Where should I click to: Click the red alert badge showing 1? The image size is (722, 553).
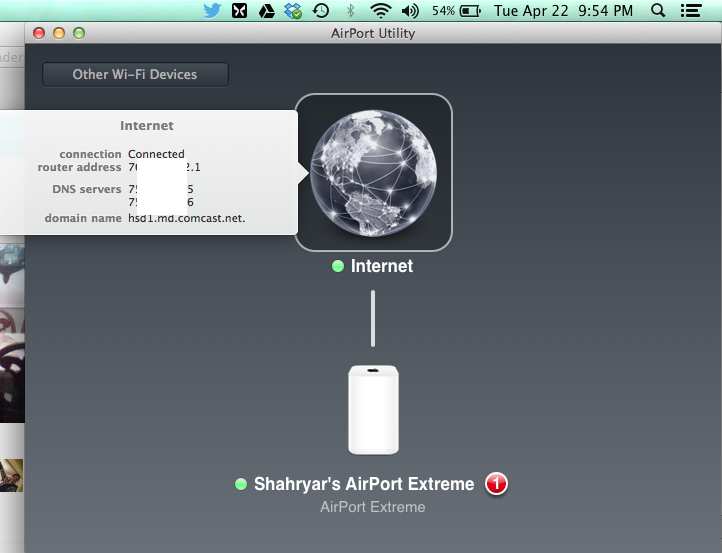pos(496,484)
